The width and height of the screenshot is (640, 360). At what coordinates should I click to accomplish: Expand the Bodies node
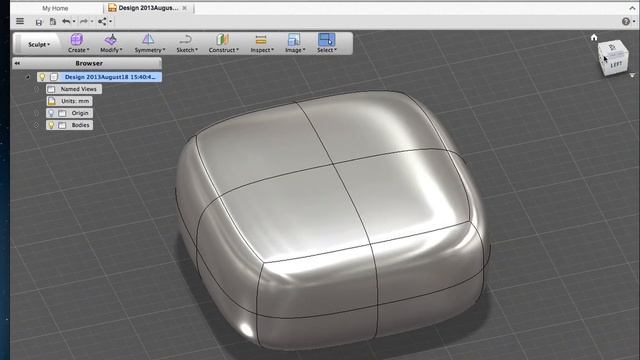coord(36,125)
